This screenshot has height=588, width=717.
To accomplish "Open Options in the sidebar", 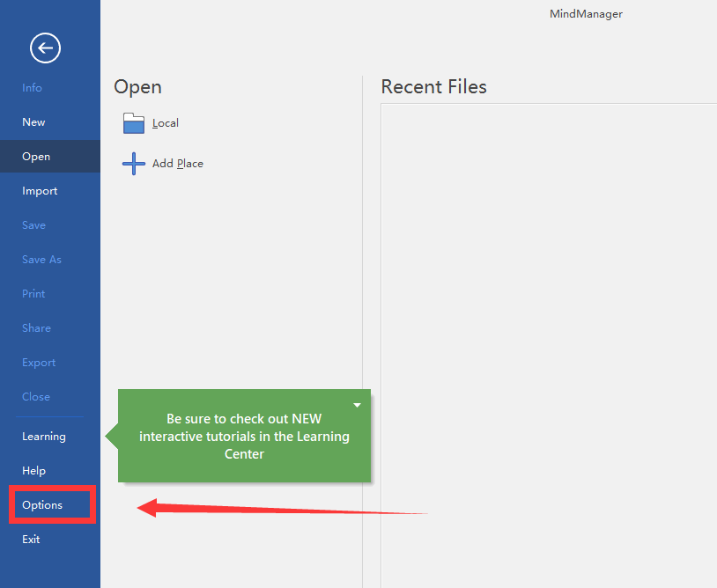I will coord(42,505).
